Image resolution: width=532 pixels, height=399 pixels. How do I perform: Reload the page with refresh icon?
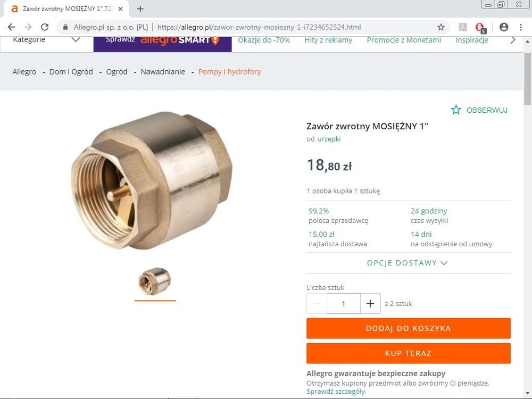[45, 27]
